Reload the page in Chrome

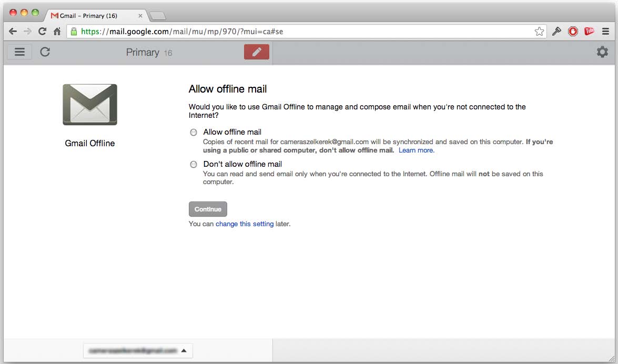click(x=42, y=32)
